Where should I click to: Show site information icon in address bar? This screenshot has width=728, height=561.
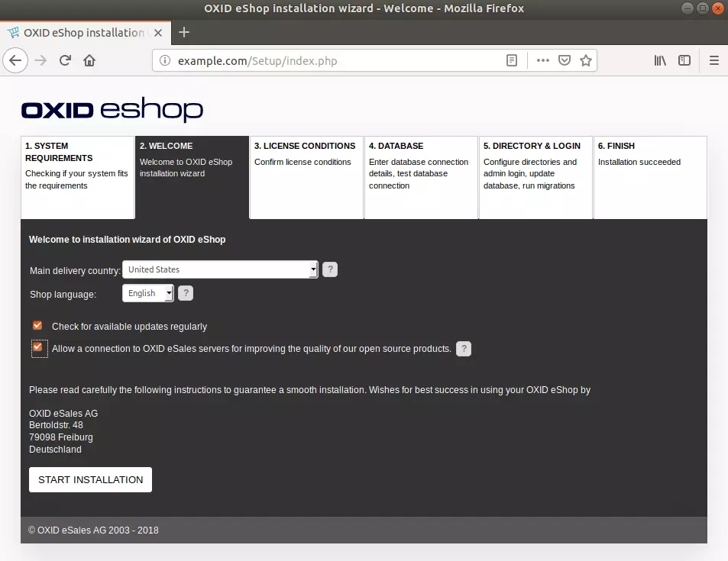click(165, 61)
